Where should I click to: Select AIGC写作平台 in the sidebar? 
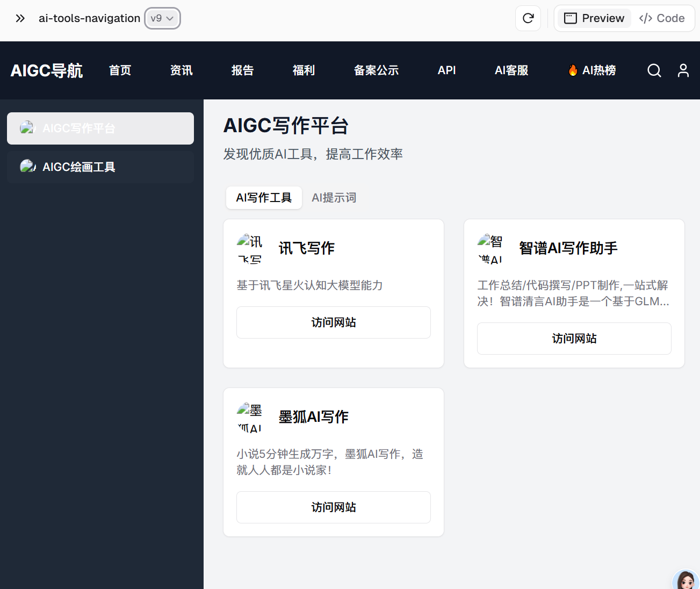pyautogui.click(x=100, y=128)
